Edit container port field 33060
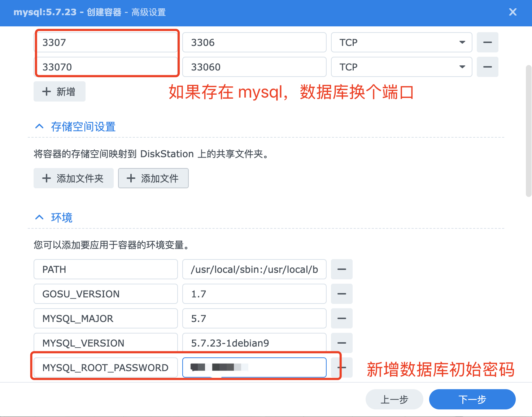Screen dimensions: 532x417 click(254, 67)
